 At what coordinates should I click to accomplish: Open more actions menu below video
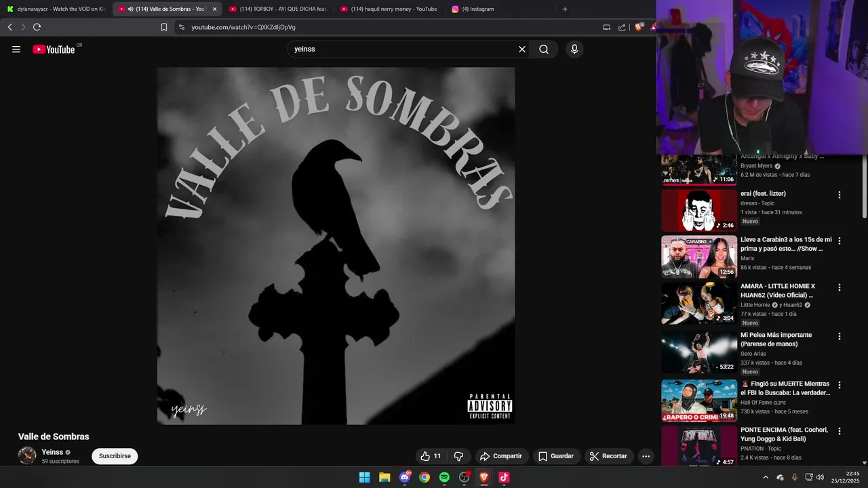[x=646, y=456]
